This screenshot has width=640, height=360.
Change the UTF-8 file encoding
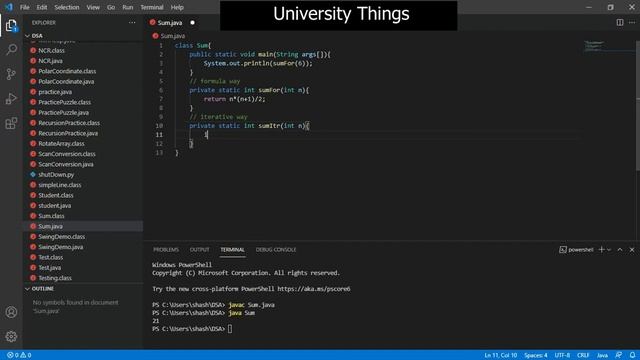click(562, 355)
